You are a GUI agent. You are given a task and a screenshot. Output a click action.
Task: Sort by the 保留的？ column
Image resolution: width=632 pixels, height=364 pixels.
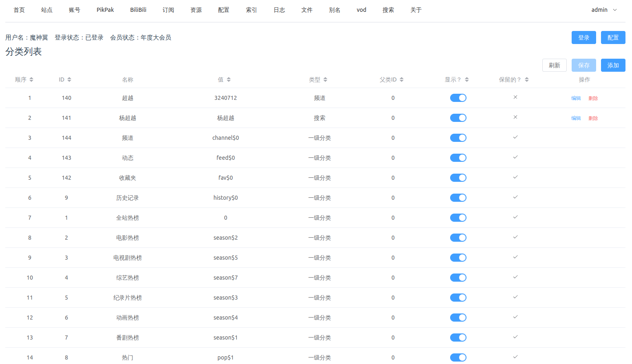(x=514, y=79)
